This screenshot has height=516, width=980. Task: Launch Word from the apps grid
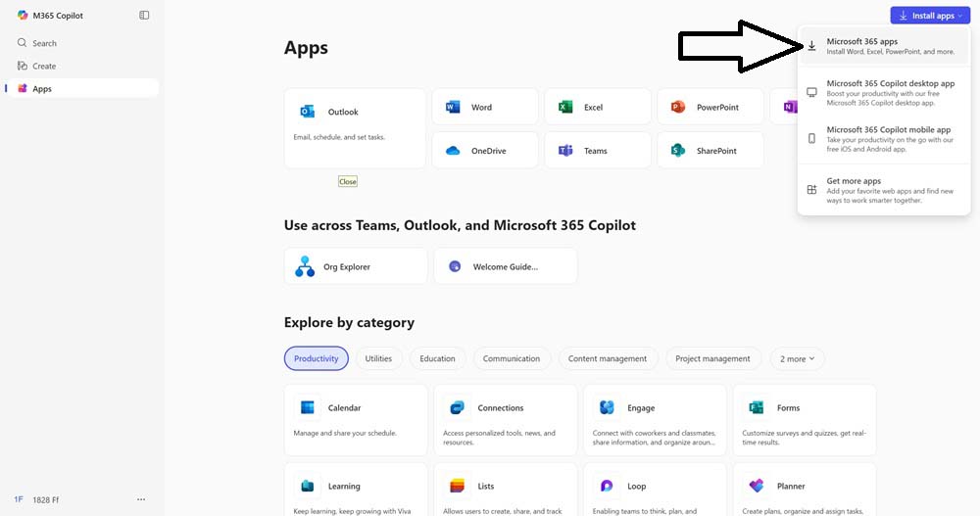tap(484, 107)
